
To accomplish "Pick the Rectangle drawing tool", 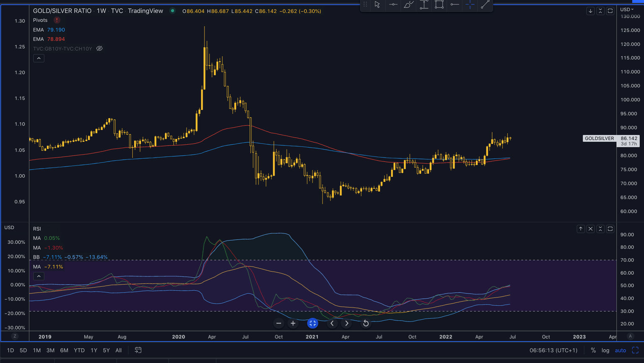I will point(439,5).
